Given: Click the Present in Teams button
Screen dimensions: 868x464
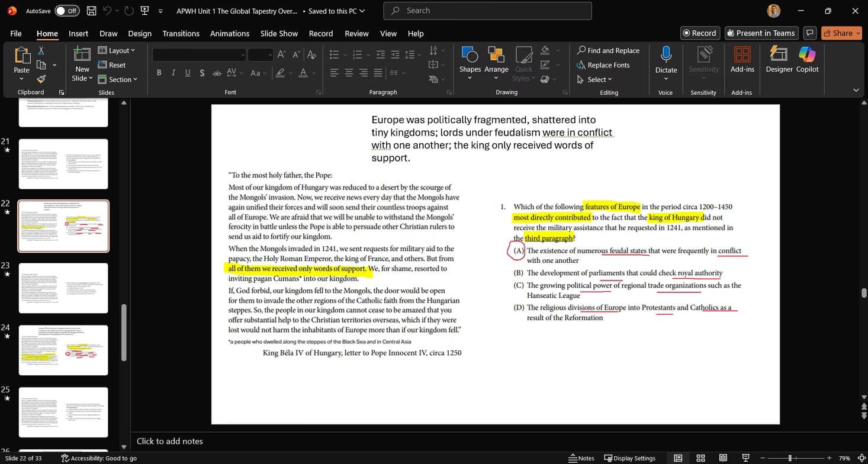Looking at the screenshot, I should pyautogui.click(x=761, y=33).
